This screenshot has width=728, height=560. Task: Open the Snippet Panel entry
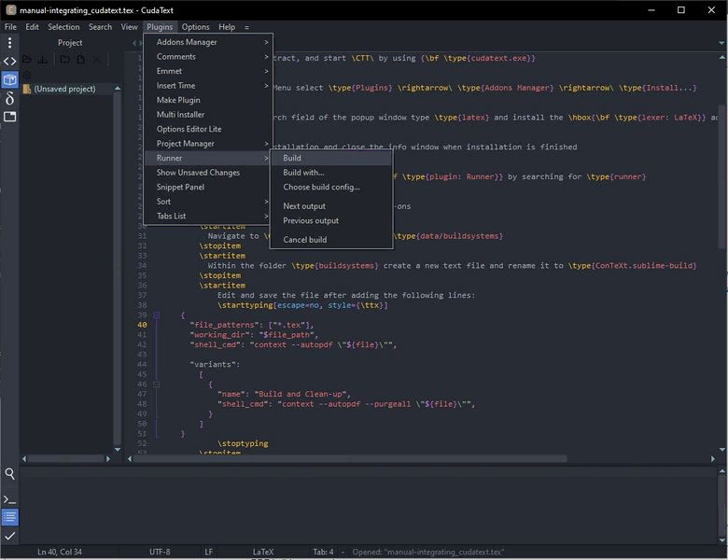click(x=208, y=187)
